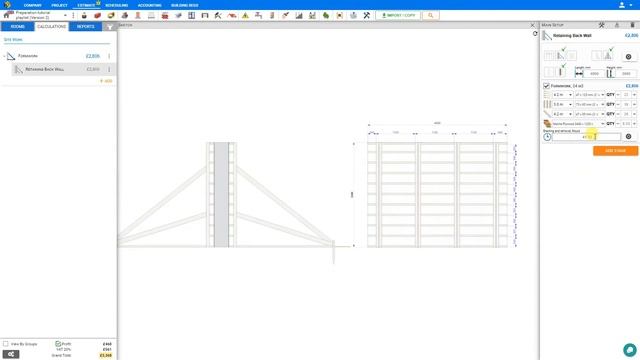Click the erecting and removal hours input field
Screen dimensions: 640x360
click(x=587, y=137)
